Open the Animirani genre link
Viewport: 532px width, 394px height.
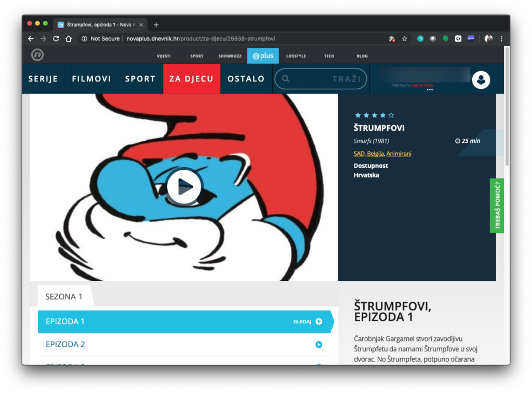398,154
